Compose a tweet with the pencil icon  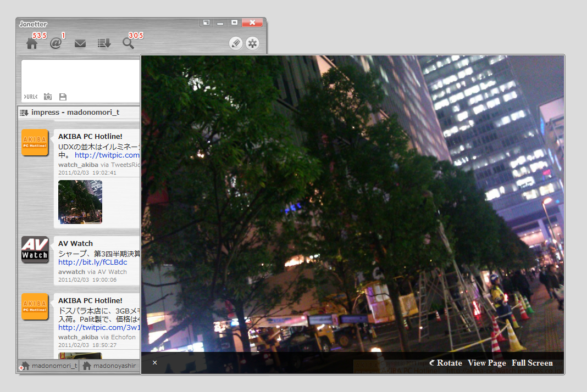point(236,43)
